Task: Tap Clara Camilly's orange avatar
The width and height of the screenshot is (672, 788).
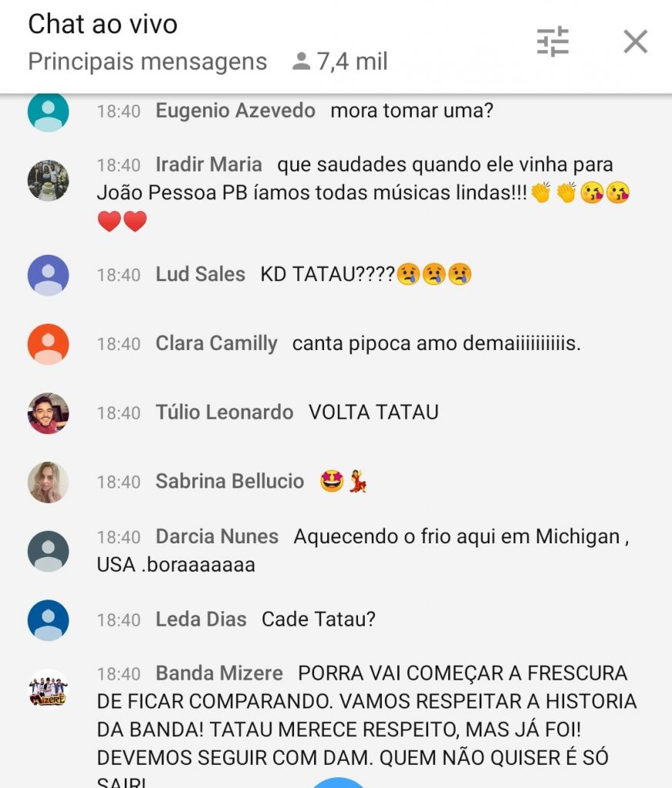Action: (x=48, y=344)
